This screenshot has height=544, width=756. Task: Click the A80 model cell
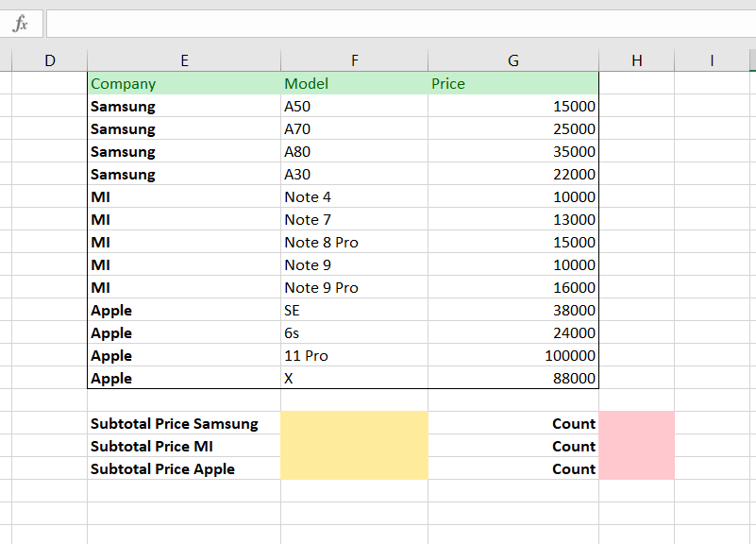coord(354,151)
